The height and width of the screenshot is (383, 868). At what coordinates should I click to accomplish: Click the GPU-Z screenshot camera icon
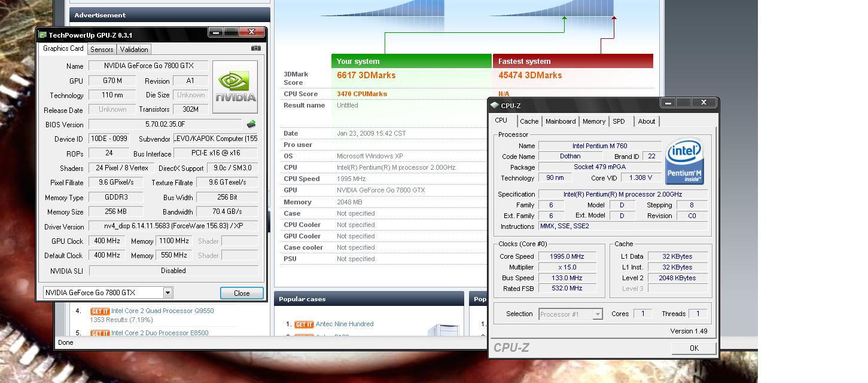256,48
